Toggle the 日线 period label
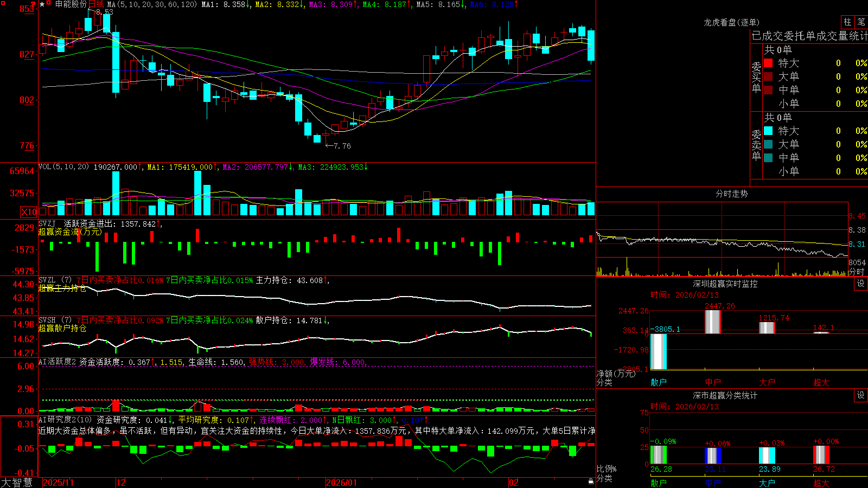The image size is (868, 488). (x=96, y=4)
